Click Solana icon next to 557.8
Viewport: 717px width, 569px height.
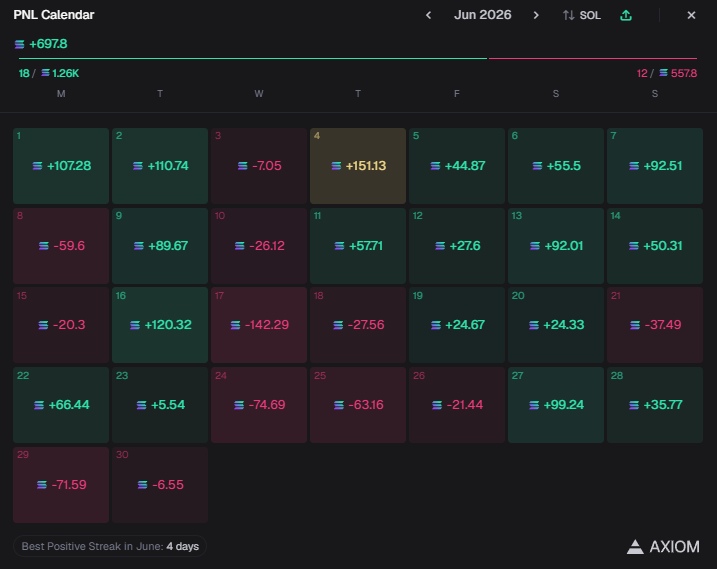[x=663, y=73]
